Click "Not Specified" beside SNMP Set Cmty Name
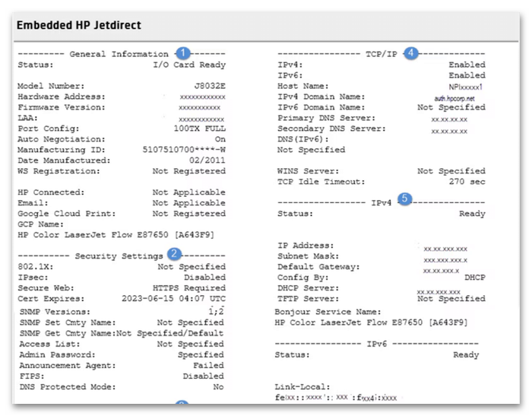 tap(190, 322)
